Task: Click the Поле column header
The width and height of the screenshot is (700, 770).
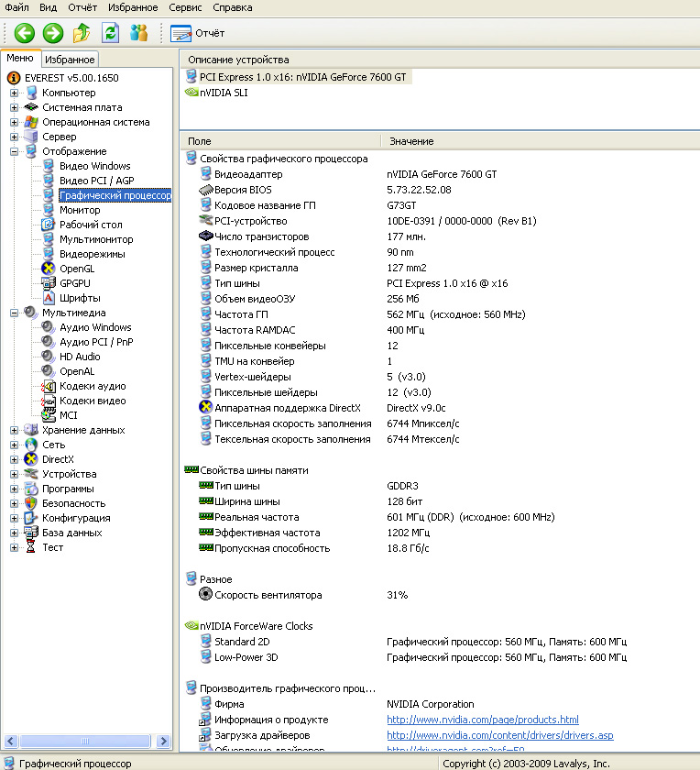Action: pos(280,141)
